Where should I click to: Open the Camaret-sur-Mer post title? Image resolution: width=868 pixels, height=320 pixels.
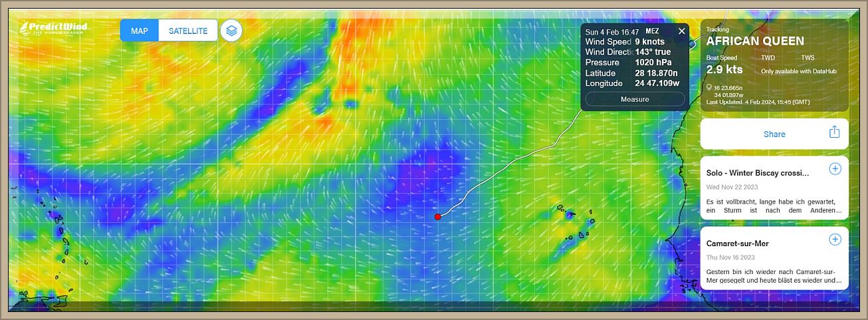pos(737,243)
